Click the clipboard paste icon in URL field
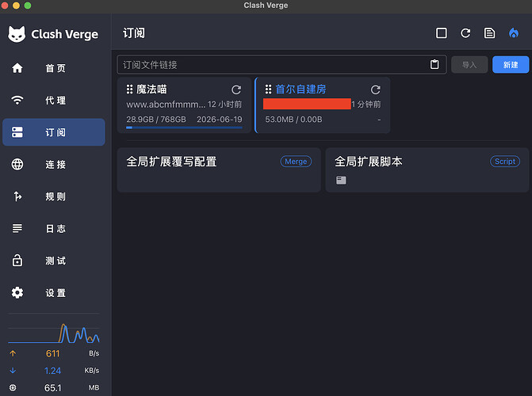Screen dimensions: 532x396 click(434, 64)
